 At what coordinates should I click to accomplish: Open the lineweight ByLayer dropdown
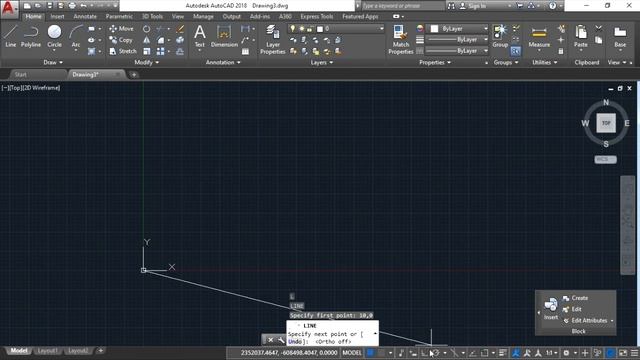point(457,40)
